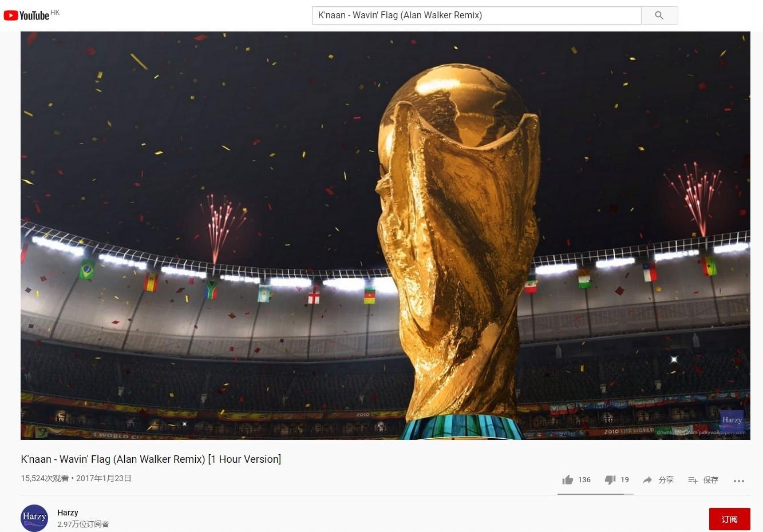
Task: Open Harzy channel avatar
Action: pyautogui.click(x=34, y=518)
